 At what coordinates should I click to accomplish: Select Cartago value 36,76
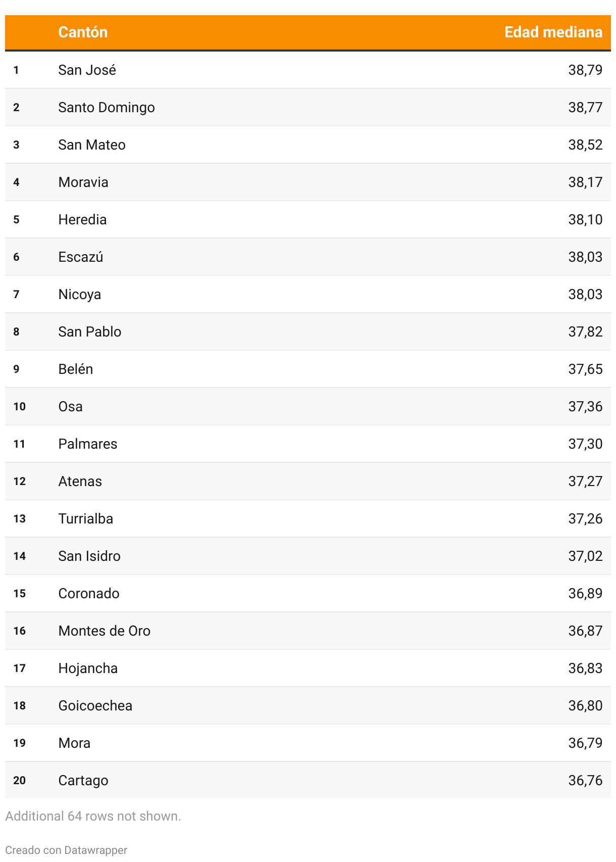[x=585, y=780]
